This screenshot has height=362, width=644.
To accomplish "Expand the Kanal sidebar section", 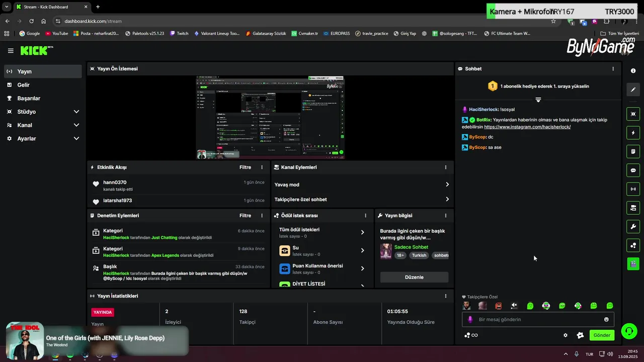I will 43,125.
